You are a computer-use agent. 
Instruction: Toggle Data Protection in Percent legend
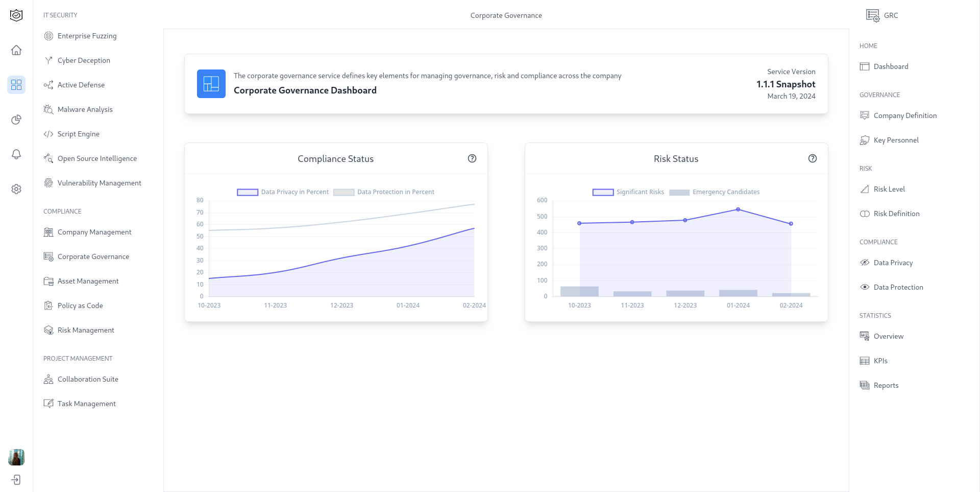click(x=384, y=192)
